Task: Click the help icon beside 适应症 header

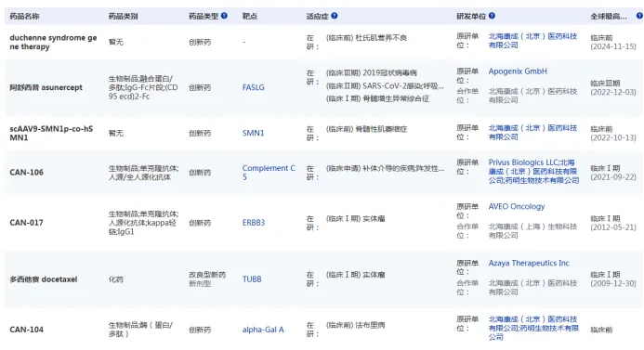Action: coord(335,16)
